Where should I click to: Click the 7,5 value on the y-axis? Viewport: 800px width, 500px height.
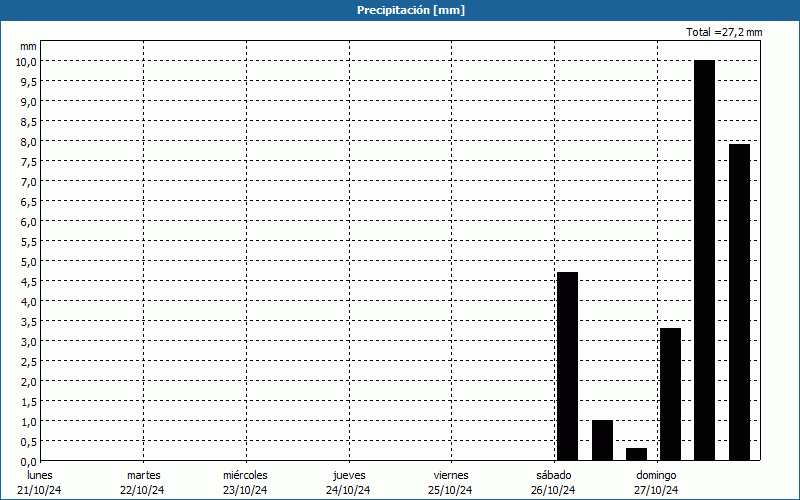(29, 161)
